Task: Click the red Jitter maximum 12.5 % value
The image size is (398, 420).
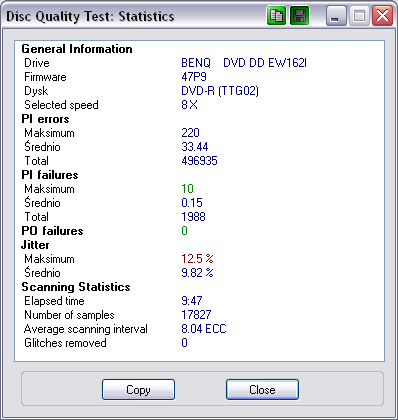Action: point(197,259)
